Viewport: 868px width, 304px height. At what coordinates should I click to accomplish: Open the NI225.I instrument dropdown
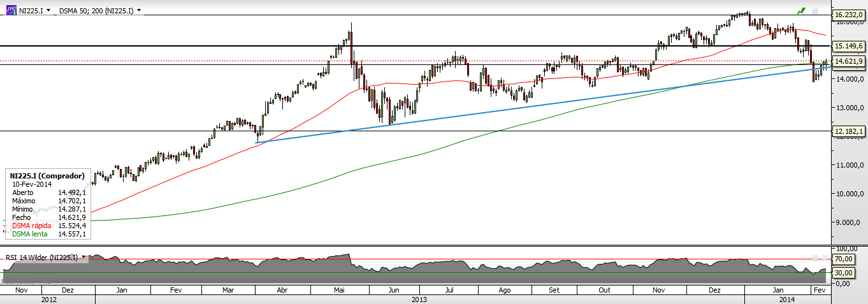tap(48, 11)
